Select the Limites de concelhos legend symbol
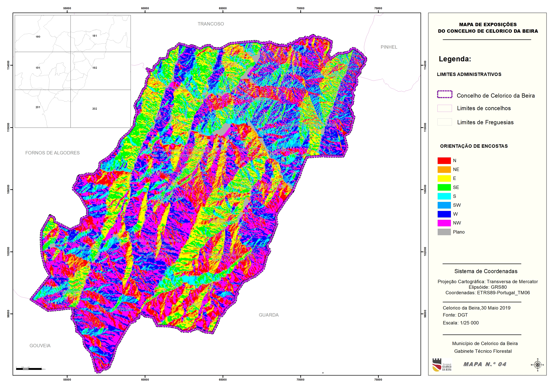Image resolution: width=555 pixels, height=392 pixels. click(x=445, y=108)
